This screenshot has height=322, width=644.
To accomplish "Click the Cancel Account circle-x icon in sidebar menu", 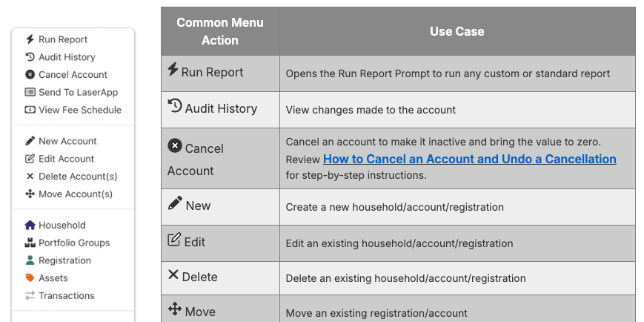I will (x=30, y=74).
